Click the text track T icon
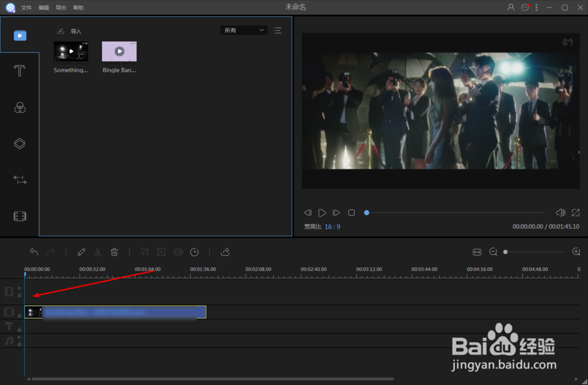588x385 pixels. (9, 326)
